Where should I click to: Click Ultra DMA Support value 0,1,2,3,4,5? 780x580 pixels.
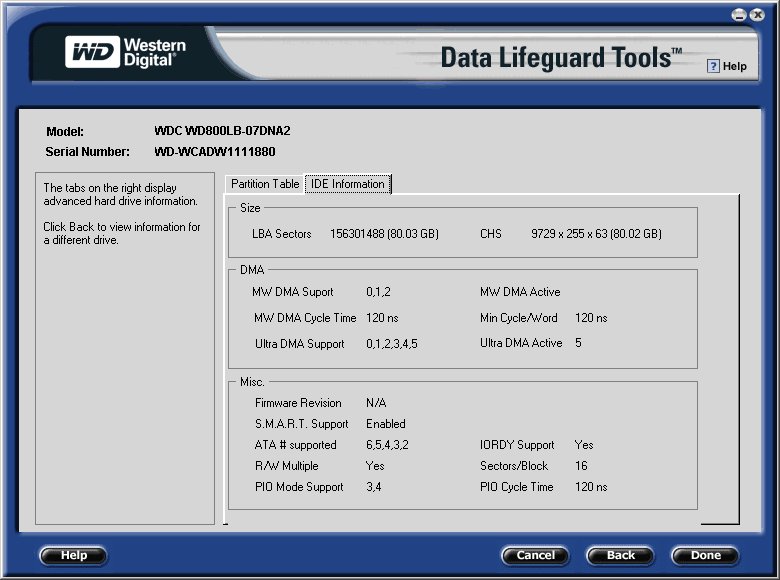tap(391, 344)
